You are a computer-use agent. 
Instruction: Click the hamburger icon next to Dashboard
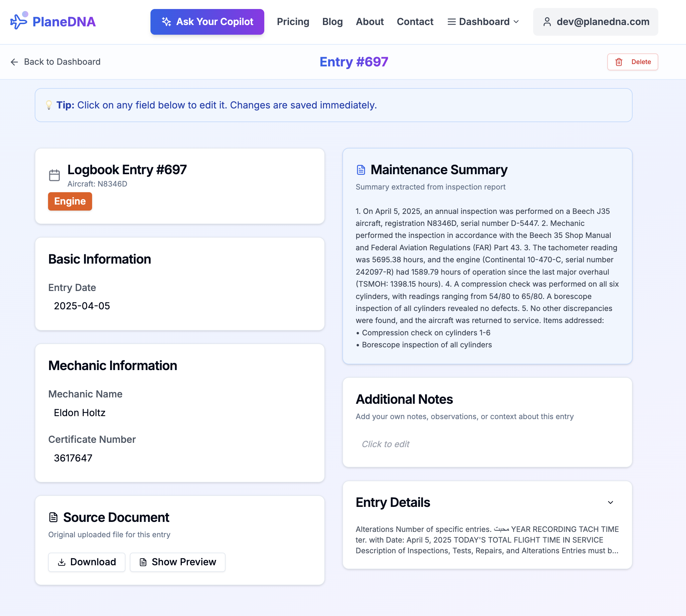(x=451, y=22)
